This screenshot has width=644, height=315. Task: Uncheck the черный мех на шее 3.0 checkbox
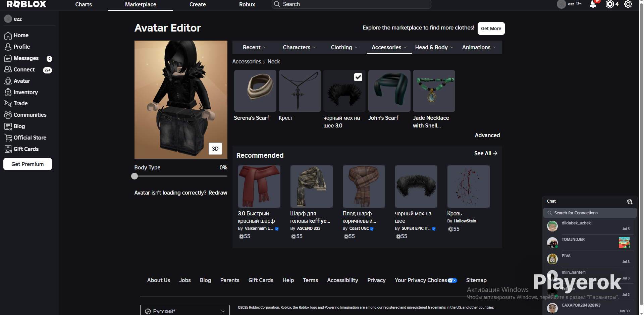click(x=358, y=77)
